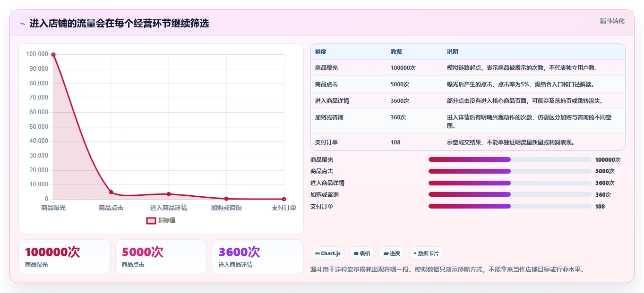Screen dimensions: 644x293
Task: Click the chart data point above 支付订单
Action: coord(284,199)
